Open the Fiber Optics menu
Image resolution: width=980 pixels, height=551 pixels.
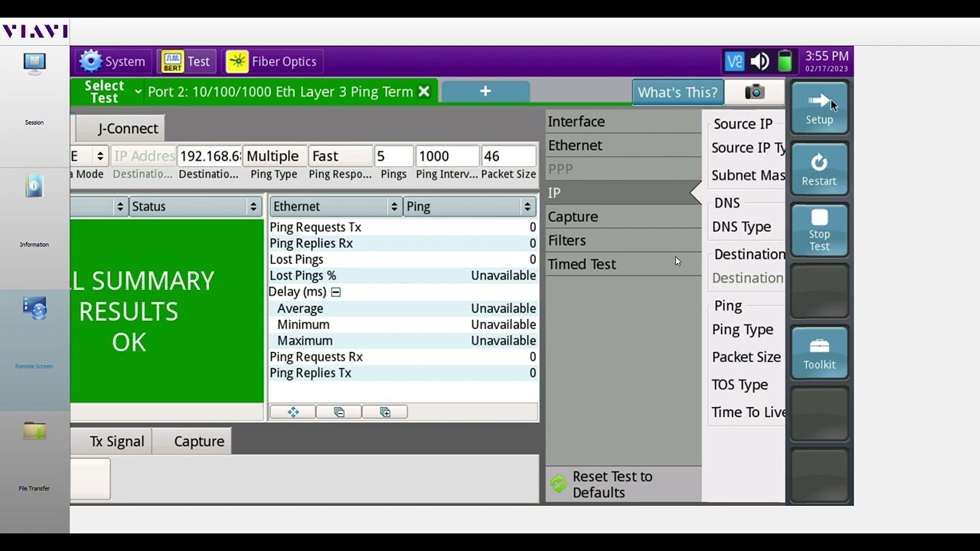(x=272, y=61)
